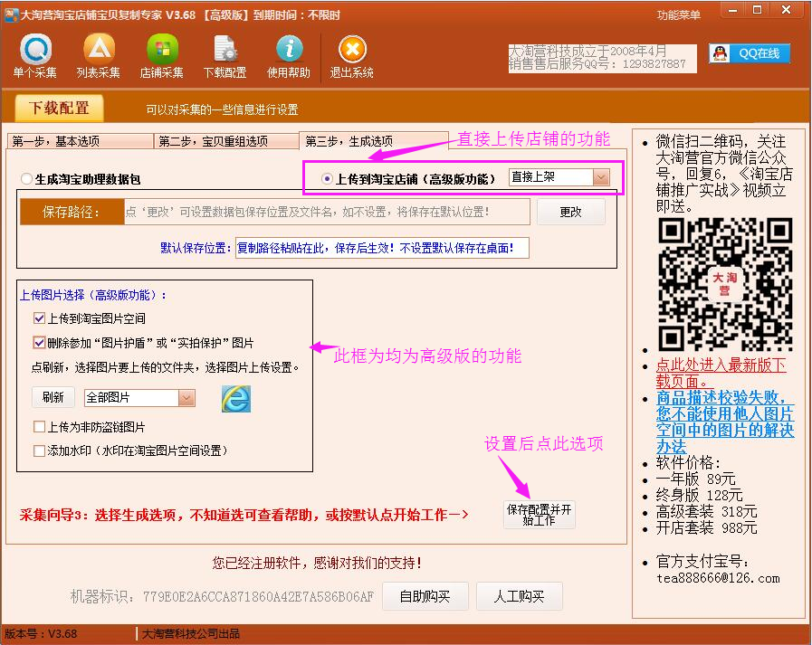Click 保存配置并开始工作 button

tap(540, 515)
